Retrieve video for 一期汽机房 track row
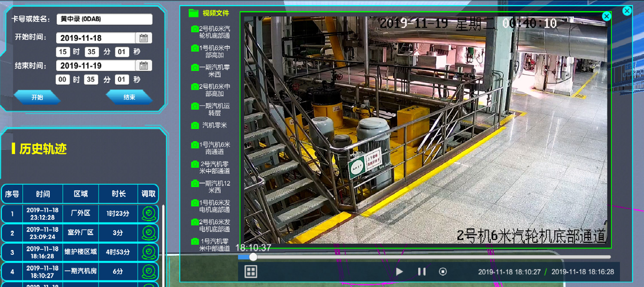This screenshot has height=287, width=644. 149,271
